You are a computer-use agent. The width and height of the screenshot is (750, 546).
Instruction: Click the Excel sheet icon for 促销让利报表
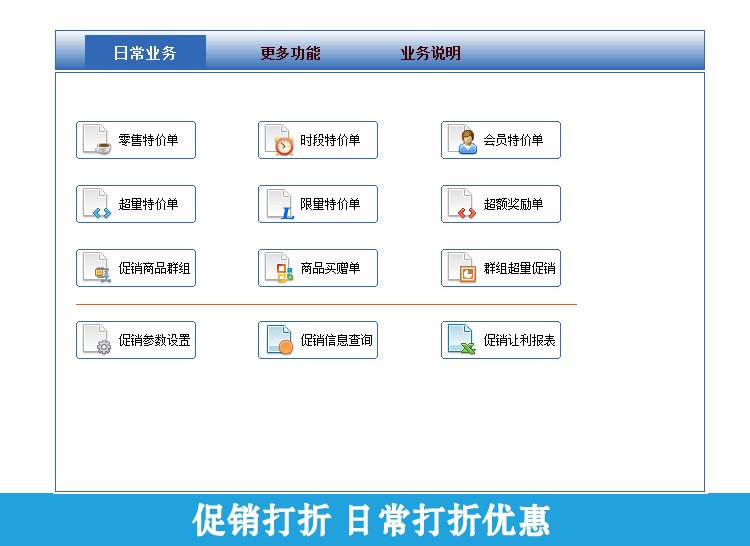[462, 339]
